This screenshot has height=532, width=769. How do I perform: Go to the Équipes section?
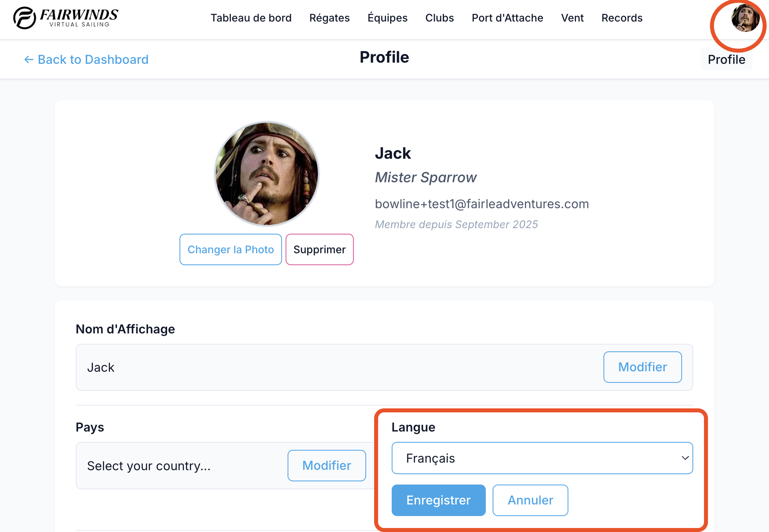click(387, 18)
